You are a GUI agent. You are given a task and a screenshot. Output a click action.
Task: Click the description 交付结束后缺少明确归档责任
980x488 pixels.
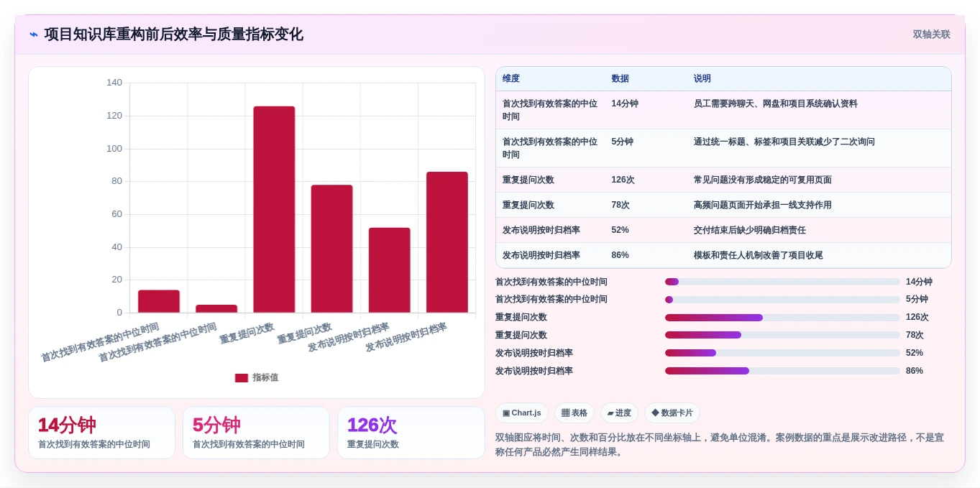point(750,230)
